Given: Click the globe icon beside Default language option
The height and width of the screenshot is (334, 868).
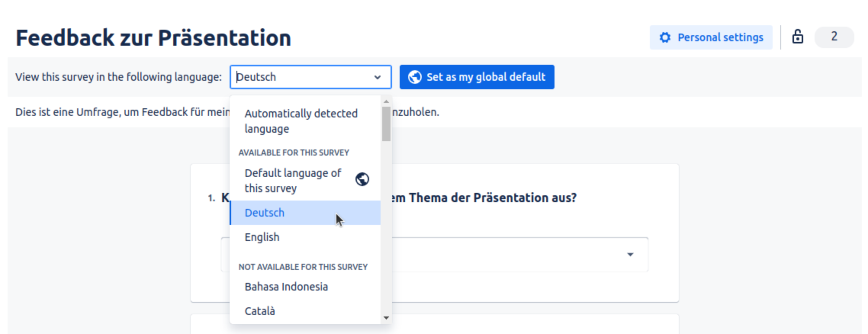Looking at the screenshot, I should point(362,179).
